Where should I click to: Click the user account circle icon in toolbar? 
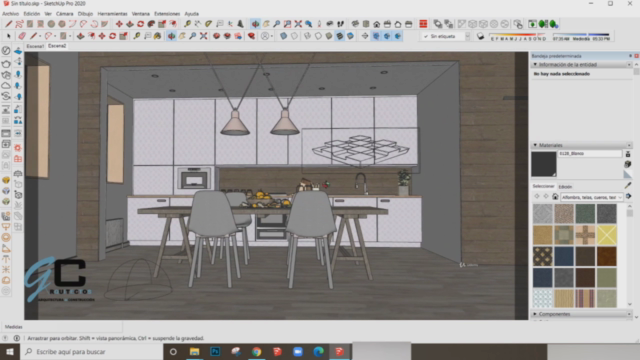pyautogui.click(x=265, y=36)
